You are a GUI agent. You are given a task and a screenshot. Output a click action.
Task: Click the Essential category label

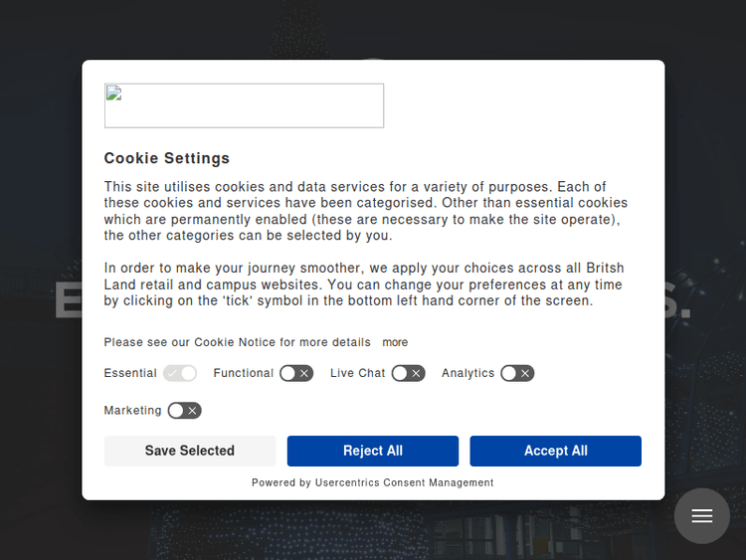(x=130, y=373)
